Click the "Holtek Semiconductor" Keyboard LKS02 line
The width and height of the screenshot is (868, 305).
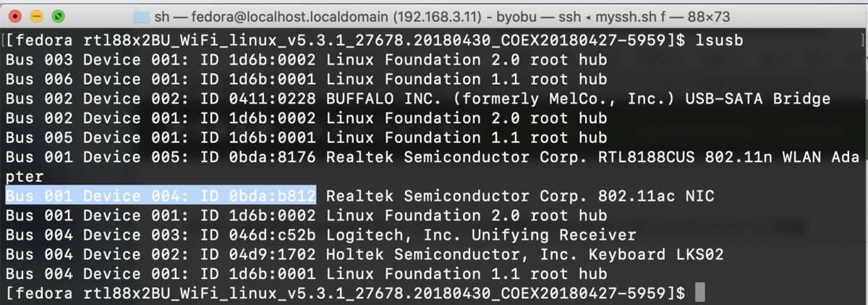point(524,254)
